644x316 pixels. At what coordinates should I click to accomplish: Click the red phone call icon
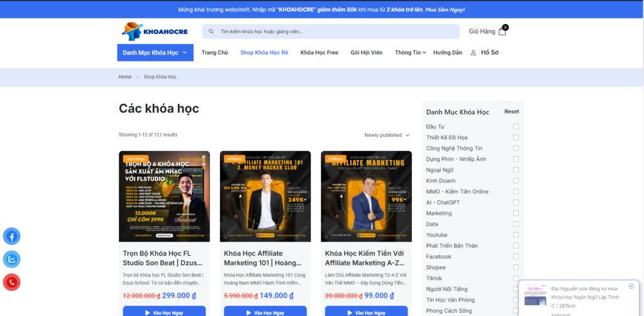[12, 282]
